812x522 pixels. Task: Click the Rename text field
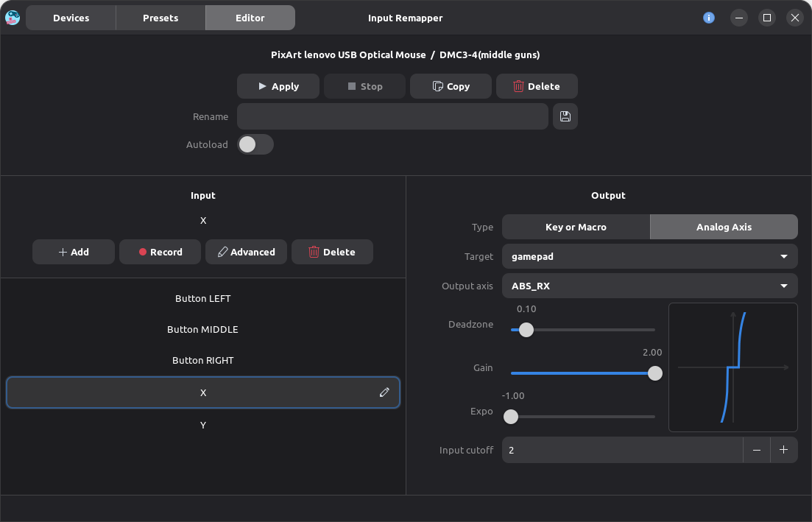[392, 116]
